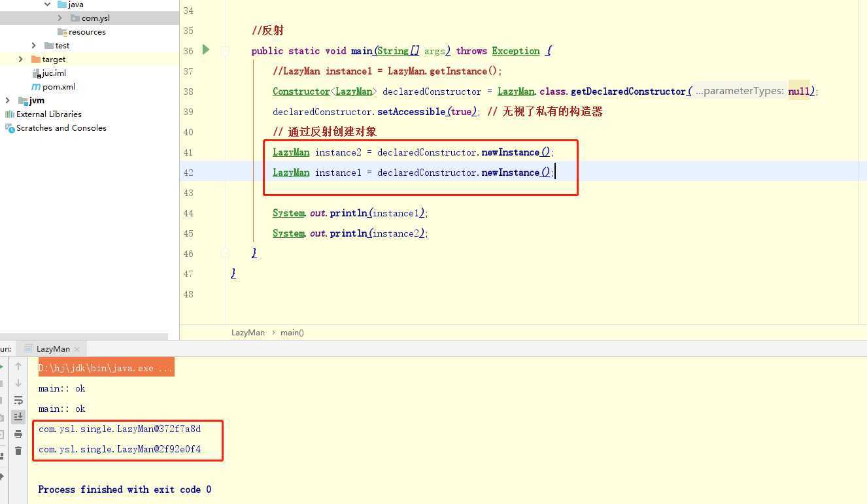Close the LazyMan run tab
The height and width of the screenshot is (504, 867).
[x=76, y=349]
